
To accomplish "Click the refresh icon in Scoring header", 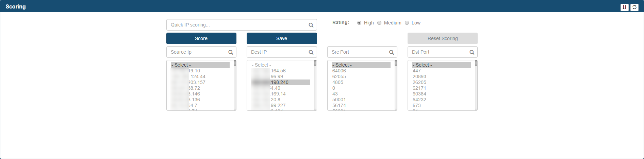I will coord(634,7).
